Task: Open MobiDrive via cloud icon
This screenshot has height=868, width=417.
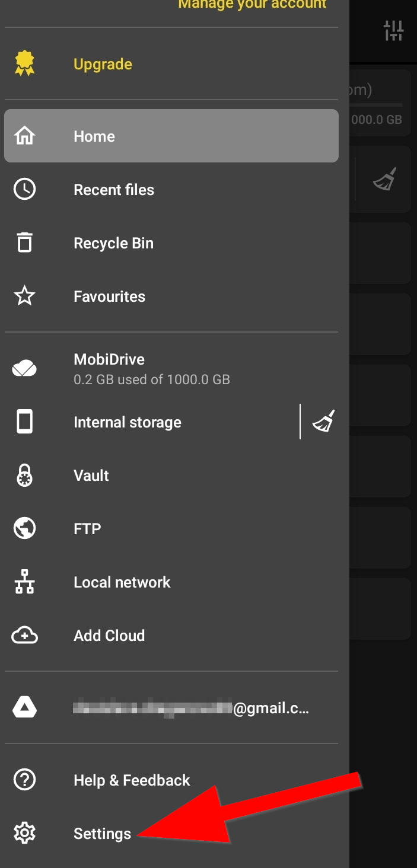Action: coord(24,368)
